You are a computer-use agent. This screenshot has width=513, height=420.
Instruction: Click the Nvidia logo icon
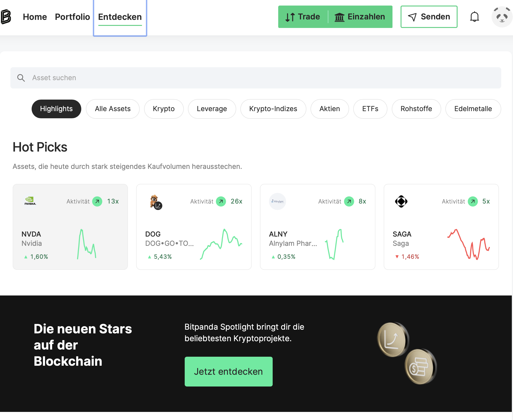[30, 201]
